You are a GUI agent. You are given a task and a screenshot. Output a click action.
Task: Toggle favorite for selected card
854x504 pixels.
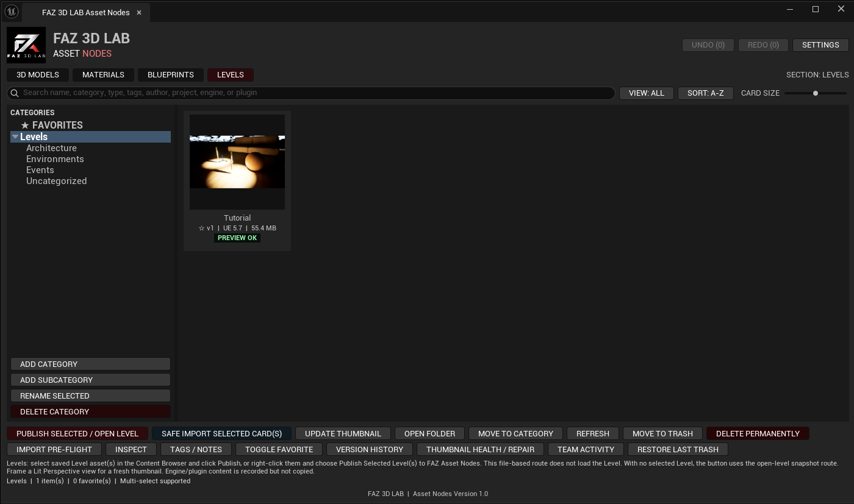point(279,449)
